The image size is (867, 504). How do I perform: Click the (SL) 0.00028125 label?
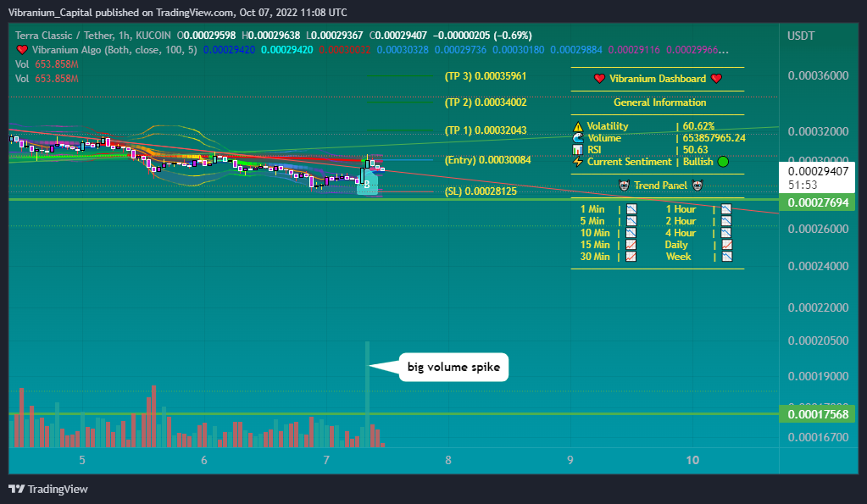(481, 191)
